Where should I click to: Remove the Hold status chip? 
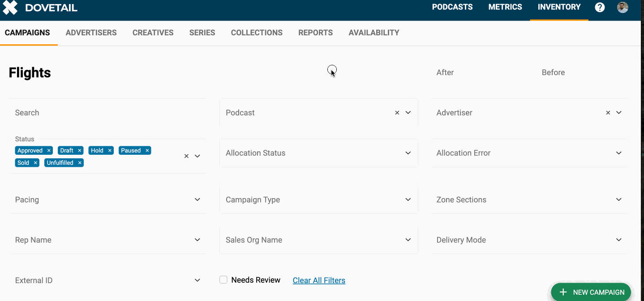pos(109,151)
